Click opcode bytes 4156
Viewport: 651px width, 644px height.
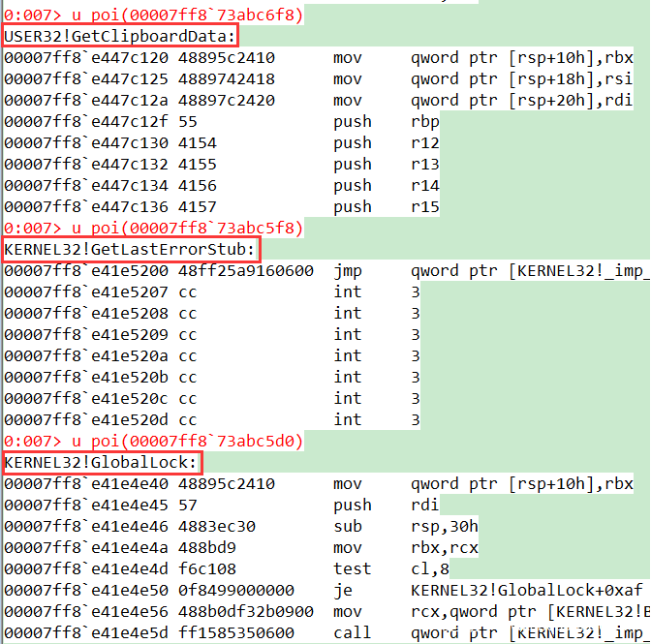[x=198, y=186]
